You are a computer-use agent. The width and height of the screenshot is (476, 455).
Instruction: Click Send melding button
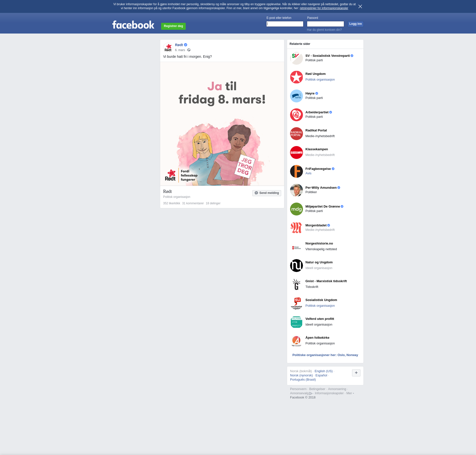267,193
